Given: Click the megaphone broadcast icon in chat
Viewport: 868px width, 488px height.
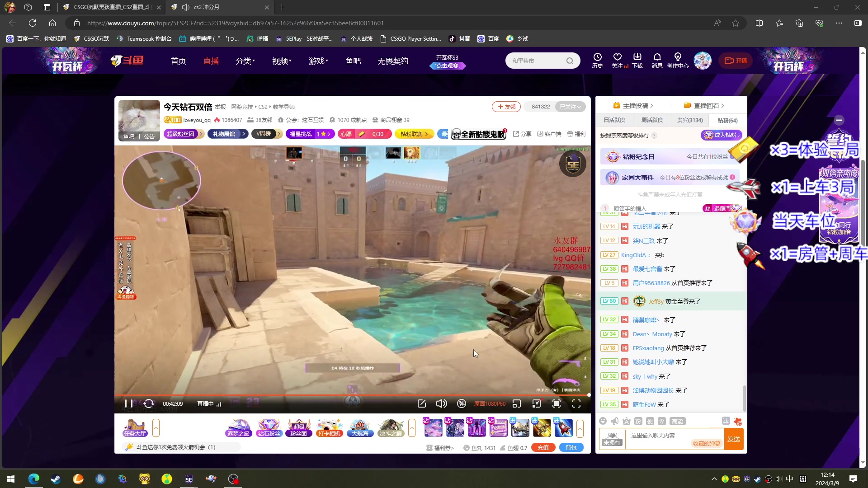Looking at the screenshot, I should click(x=614, y=421).
